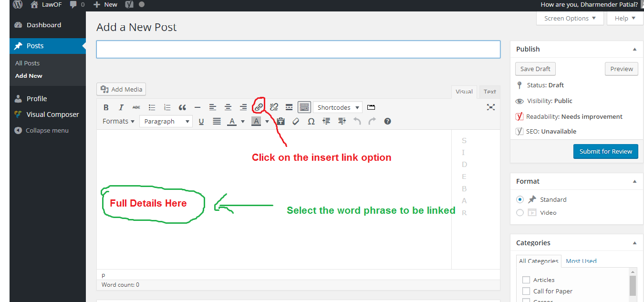The width and height of the screenshot is (644, 302).
Task: Open the text color picker arrow
Action: coord(243,122)
